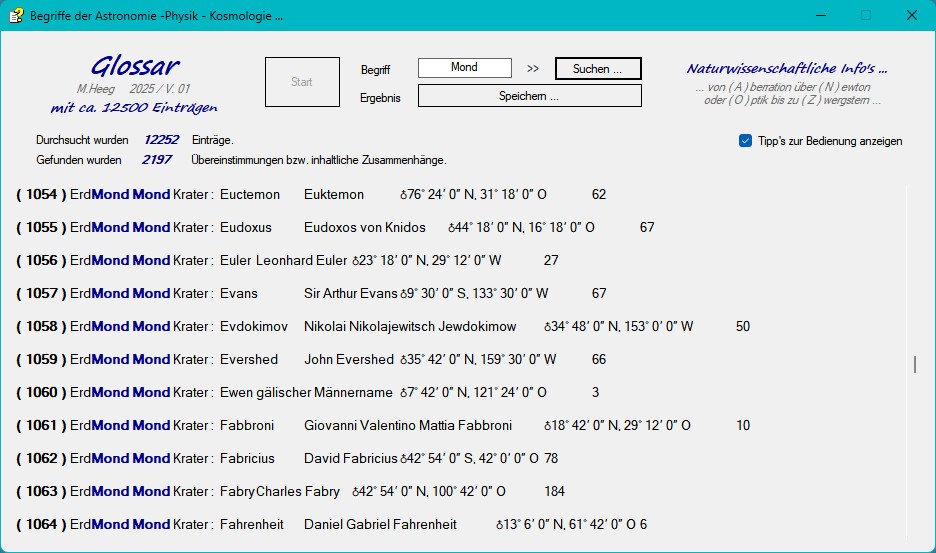Click the Speichern ... button
The width and height of the screenshot is (936, 553).
(x=529, y=96)
